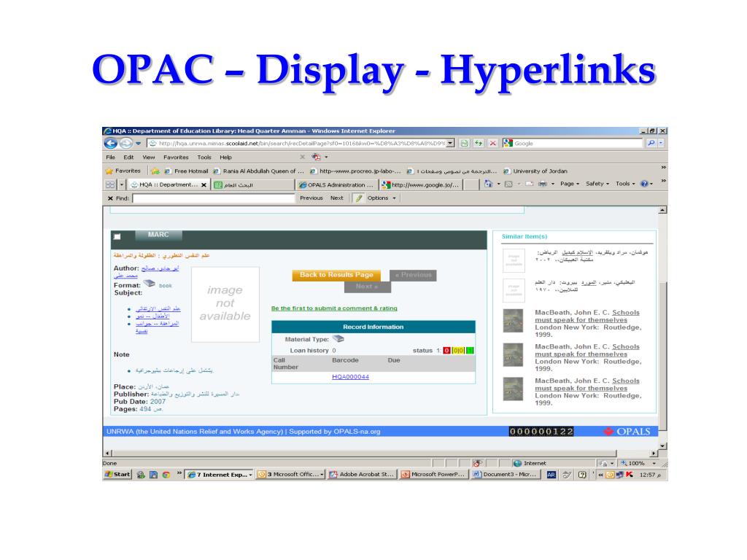Open the command bar Tools dropdown

[x=625, y=184]
